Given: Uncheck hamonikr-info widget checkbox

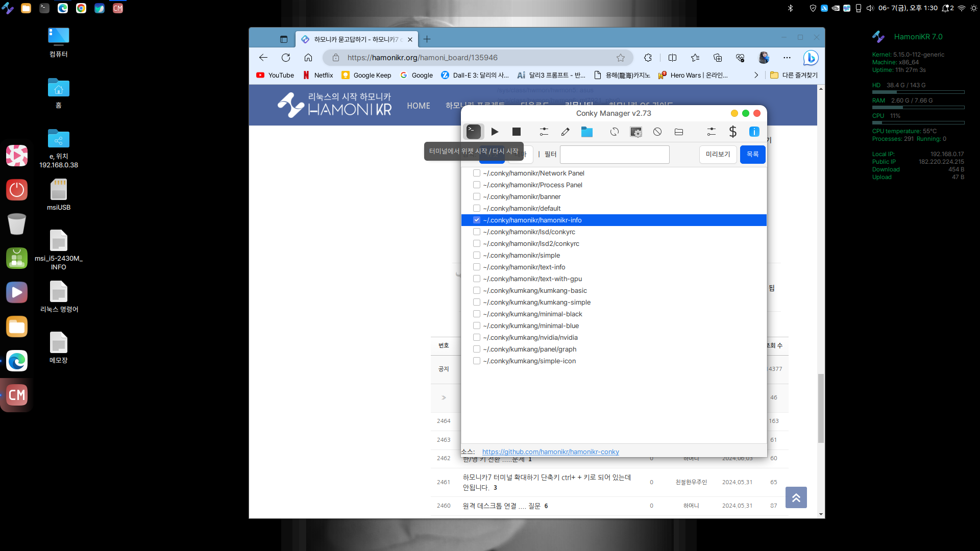Looking at the screenshot, I should [x=477, y=220].
